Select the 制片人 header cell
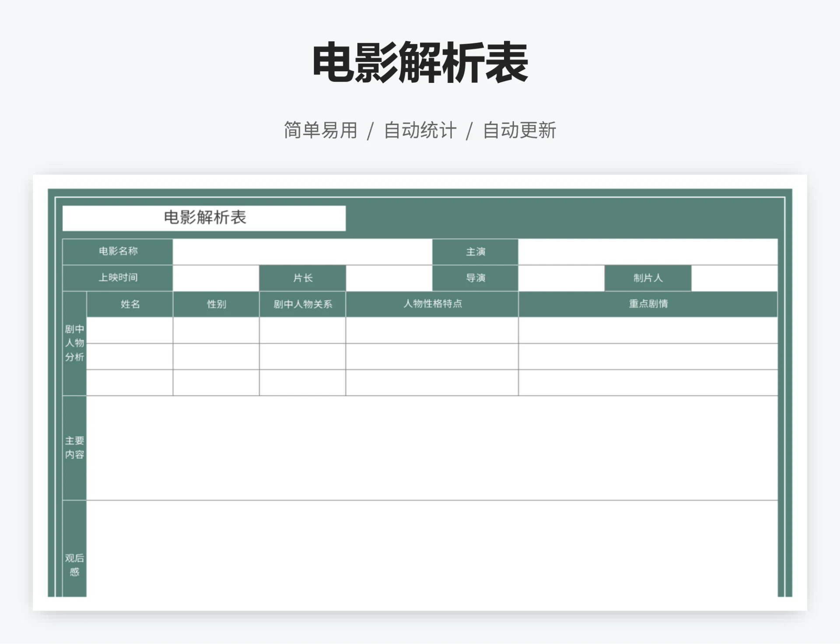 (x=648, y=278)
